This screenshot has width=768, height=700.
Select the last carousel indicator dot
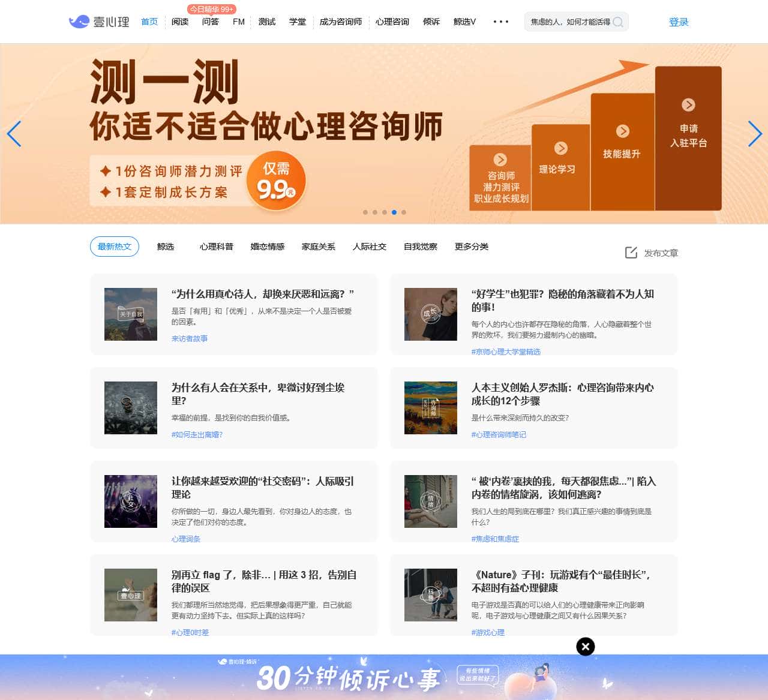point(404,212)
